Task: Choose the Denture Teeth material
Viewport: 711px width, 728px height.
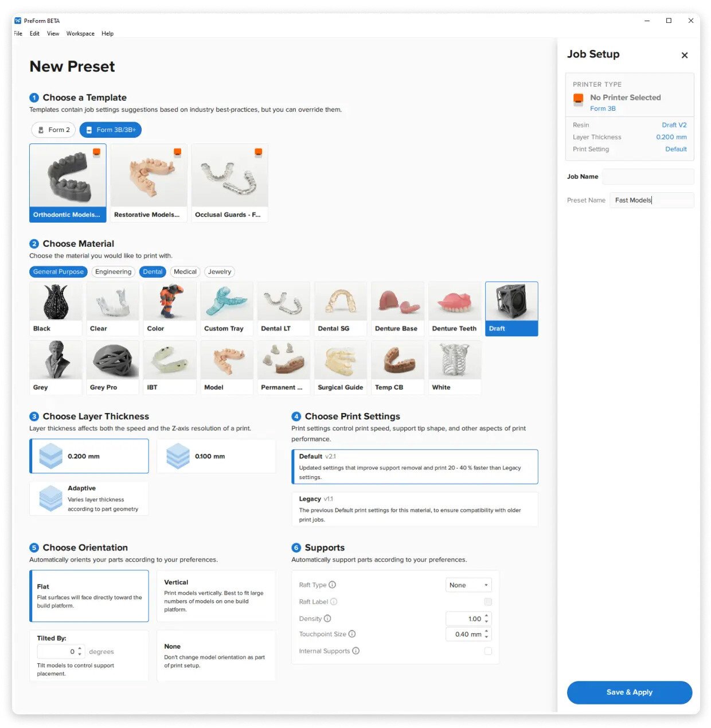Action: (455, 309)
